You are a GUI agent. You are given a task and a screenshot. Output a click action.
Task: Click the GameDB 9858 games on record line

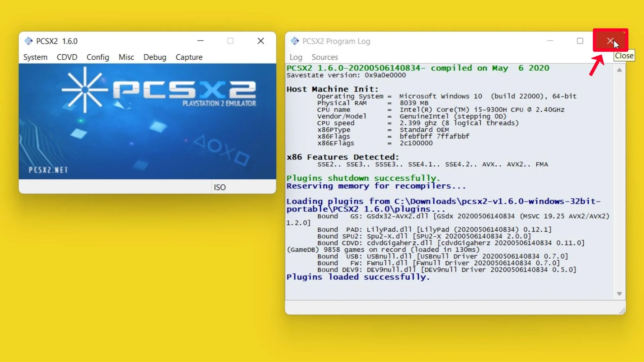pos(383,250)
